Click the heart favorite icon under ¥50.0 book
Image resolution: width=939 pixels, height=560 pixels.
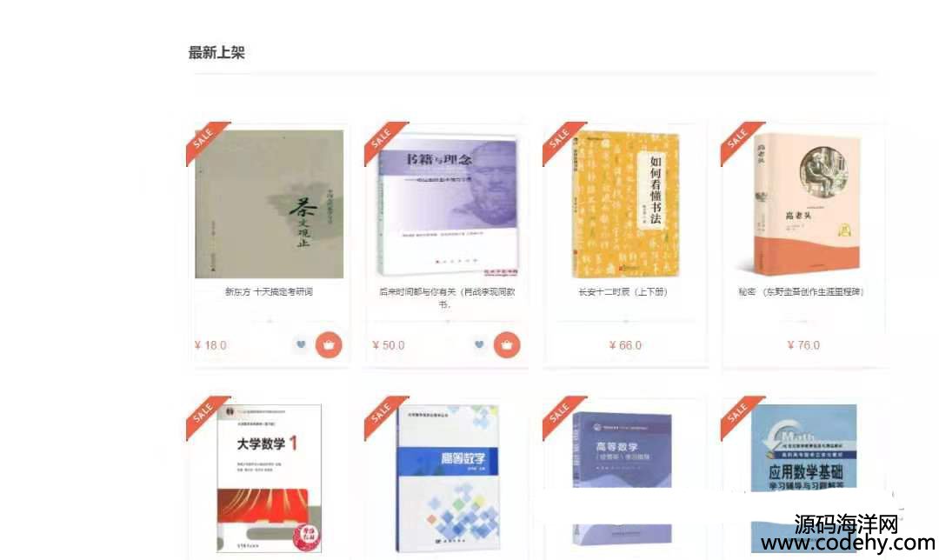coord(478,344)
